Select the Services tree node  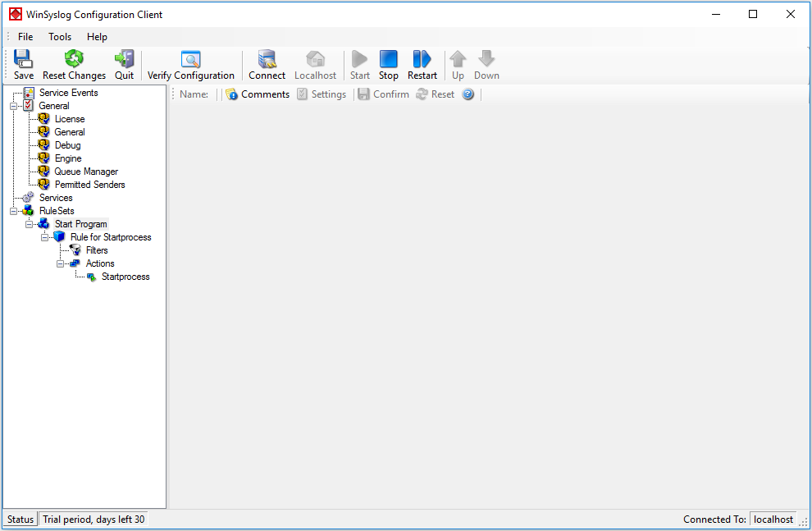pos(56,198)
